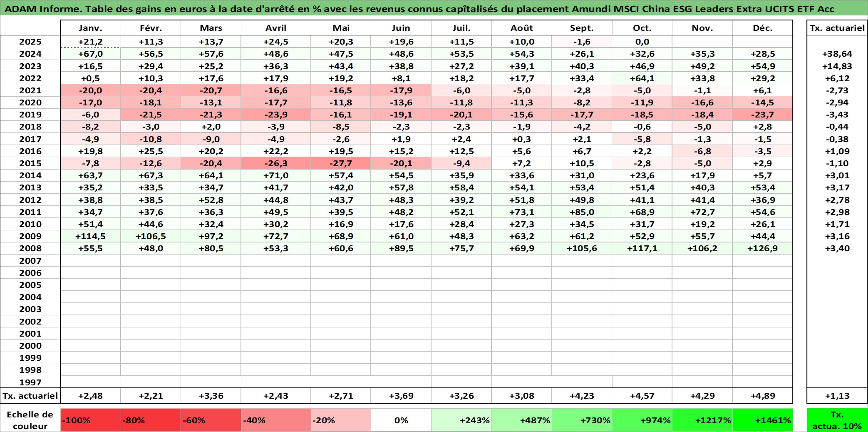Image resolution: width=868 pixels, height=432 pixels.
Task: Select the 'Févr.' column header
Action: click(x=151, y=28)
